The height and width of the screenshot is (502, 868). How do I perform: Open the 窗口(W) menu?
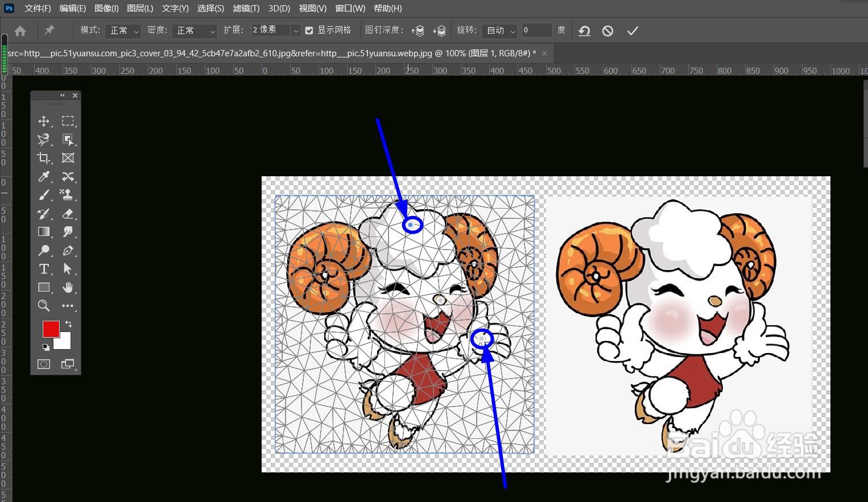[x=350, y=8]
